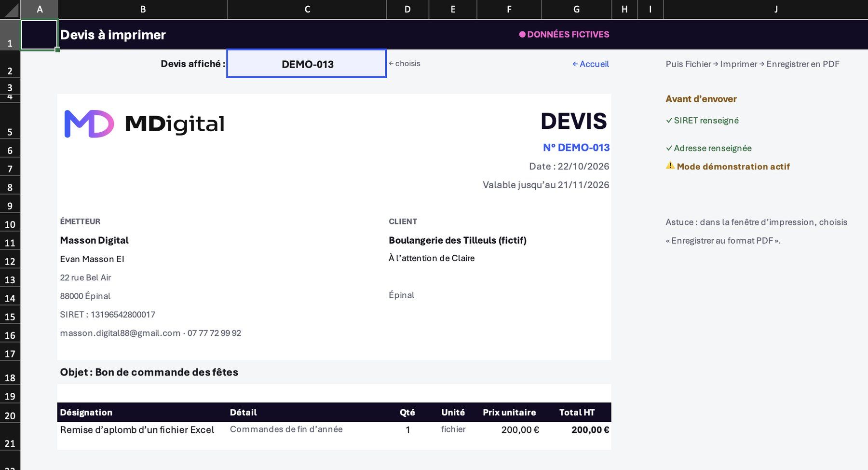Select column I header

click(x=651, y=10)
